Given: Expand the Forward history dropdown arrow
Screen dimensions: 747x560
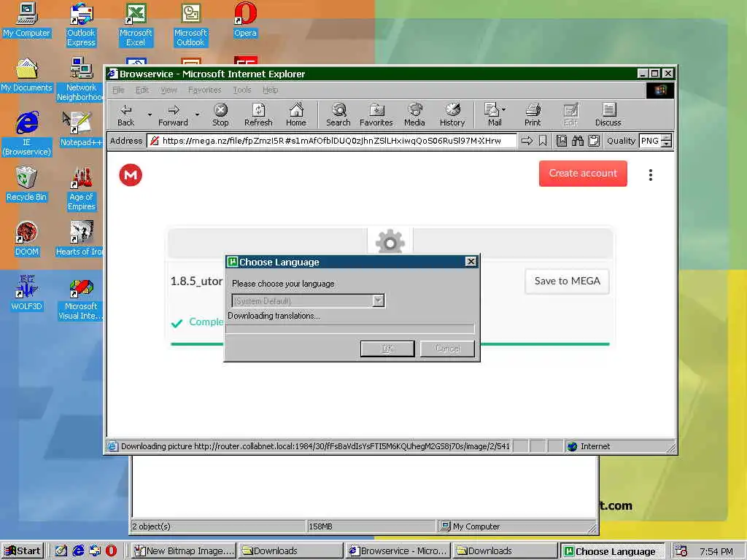Looking at the screenshot, I should pyautogui.click(x=197, y=114).
